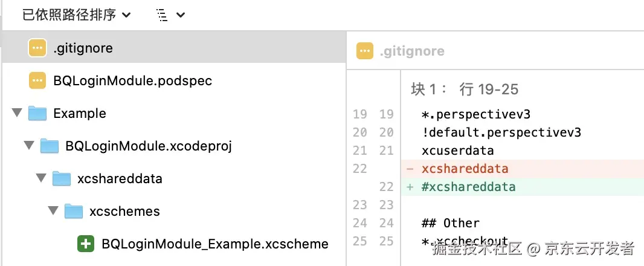The width and height of the screenshot is (644, 266).
Task: Click the .gitignore modified-file icon in the file list
Action: pyautogui.click(x=37, y=48)
